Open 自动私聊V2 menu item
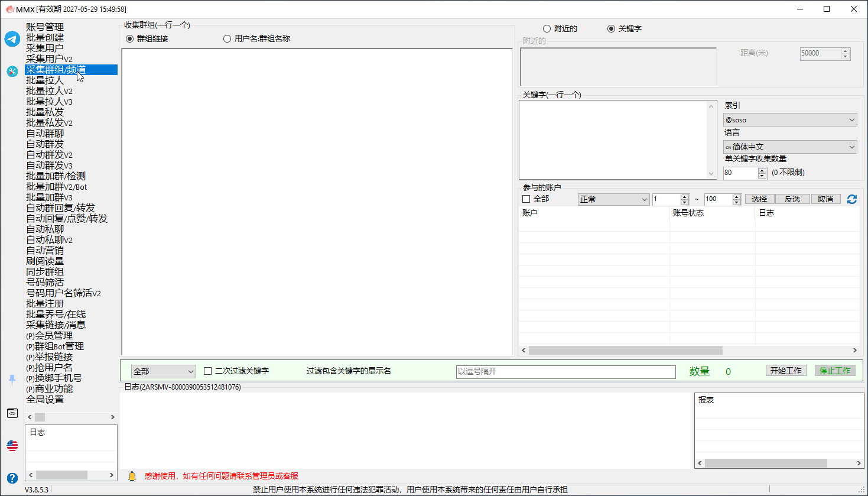The image size is (868, 496). pyautogui.click(x=49, y=240)
